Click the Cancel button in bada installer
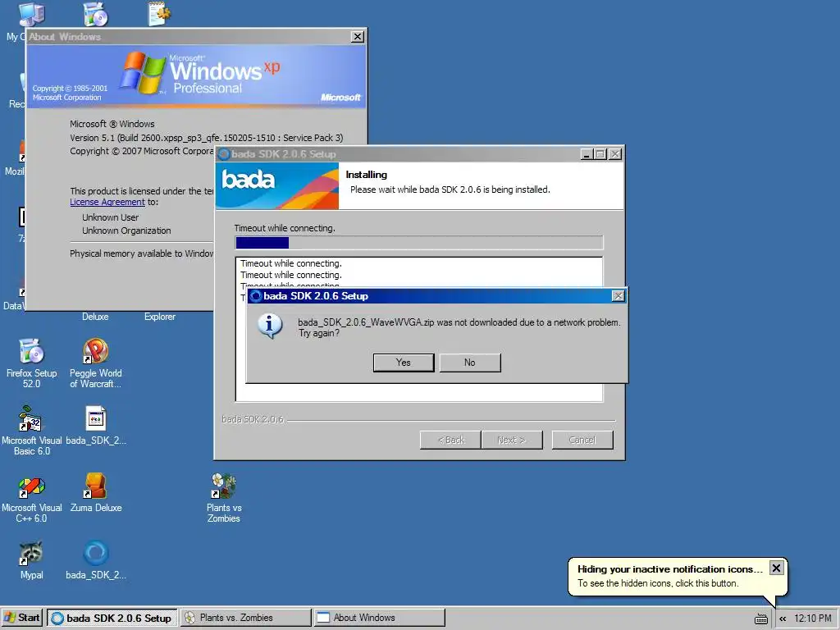This screenshot has width=840, height=630. 582,440
